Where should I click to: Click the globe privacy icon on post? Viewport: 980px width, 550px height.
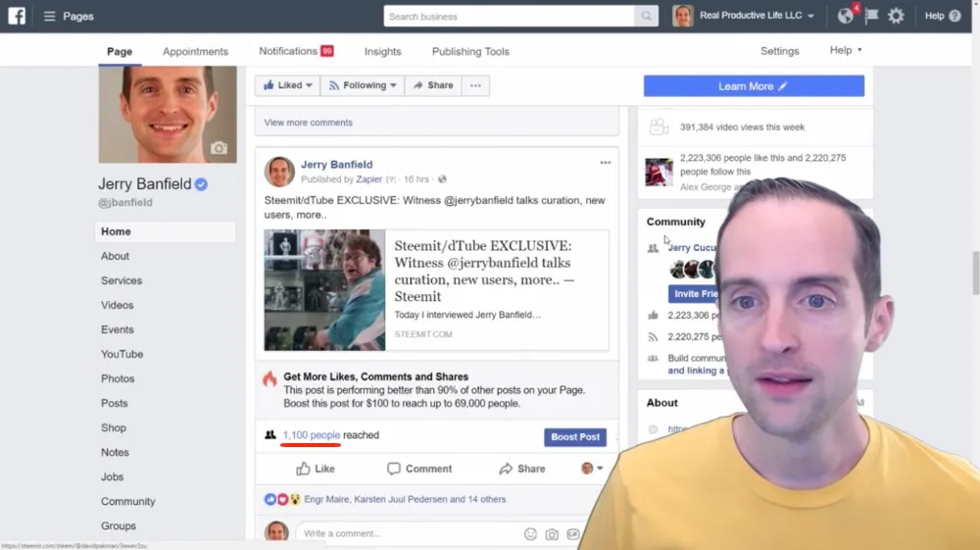coord(443,179)
